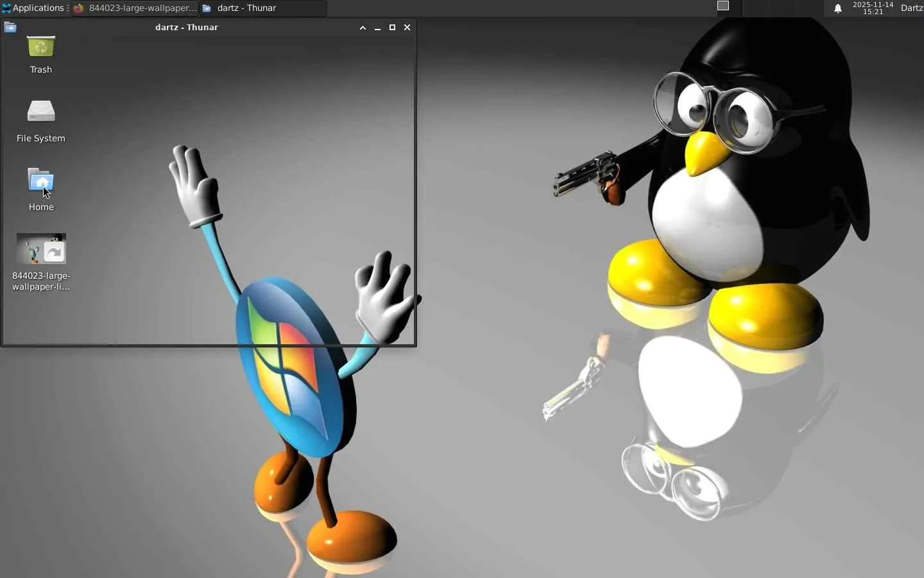Viewport: 924px width, 578px height.
Task: Roll up the Thunar window with the arrow button
Action: tap(363, 28)
